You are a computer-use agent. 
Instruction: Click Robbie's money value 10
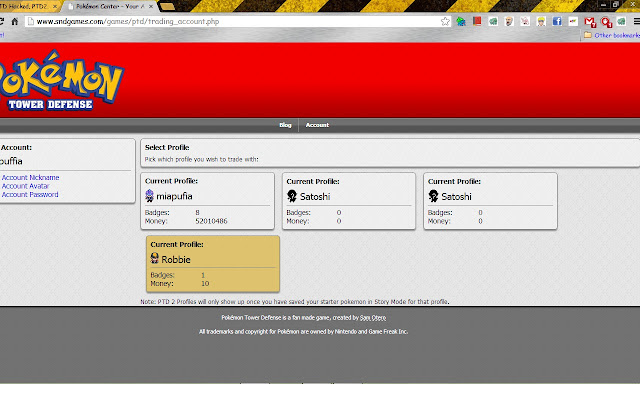[x=205, y=283]
